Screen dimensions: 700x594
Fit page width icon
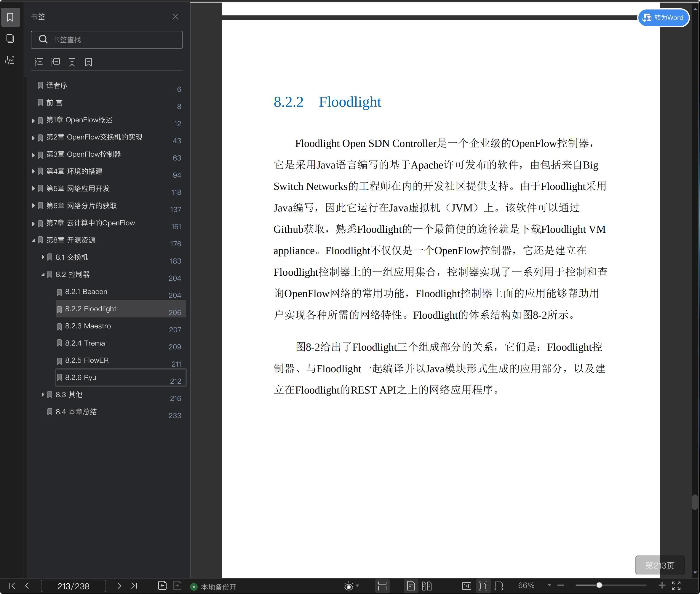coord(499,586)
